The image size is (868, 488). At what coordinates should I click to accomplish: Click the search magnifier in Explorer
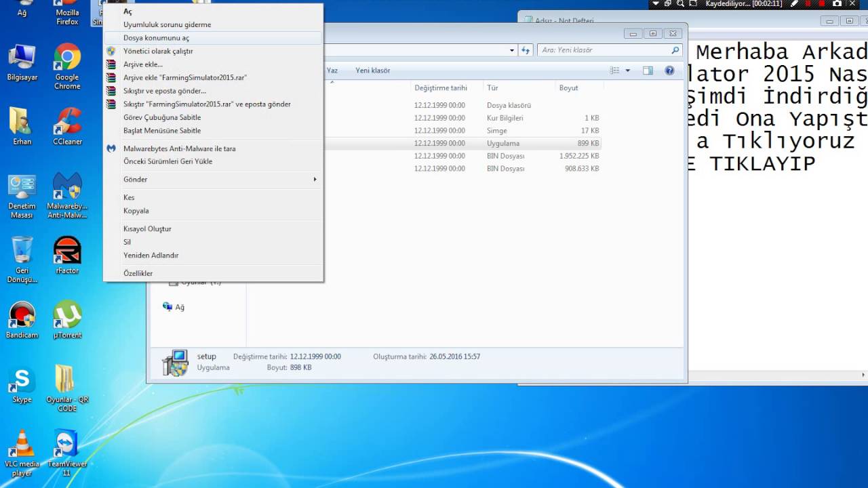tap(675, 50)
